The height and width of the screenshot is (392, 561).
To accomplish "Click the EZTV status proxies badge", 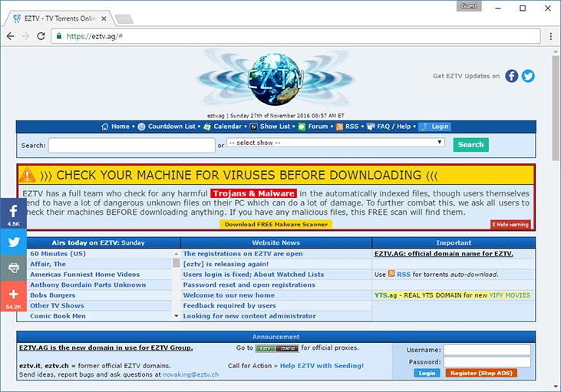I will point(277,348).
